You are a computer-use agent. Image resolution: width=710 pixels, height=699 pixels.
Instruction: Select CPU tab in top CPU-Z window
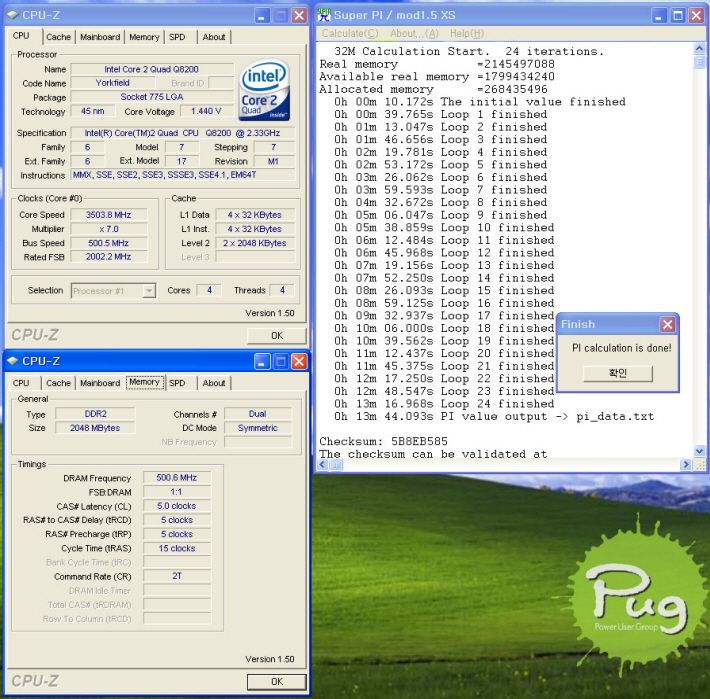coord(21,36)
